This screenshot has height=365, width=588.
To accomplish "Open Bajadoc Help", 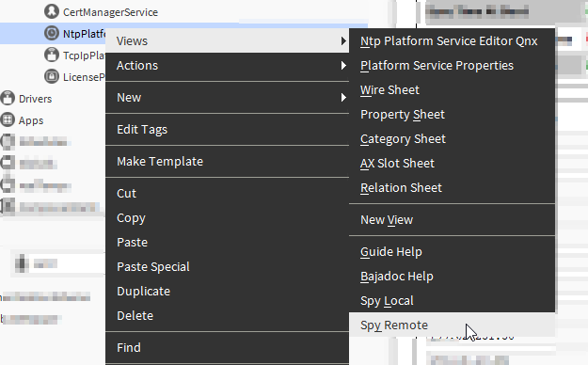I will click(452, 276).
